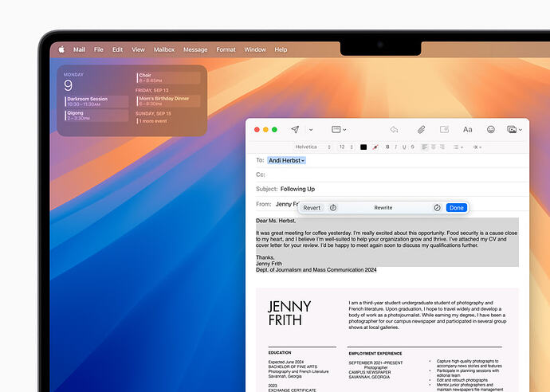Close the compose window with red button
Image resolution: width=550 pixels, height=392 pixels.
(x=257, y=130)
